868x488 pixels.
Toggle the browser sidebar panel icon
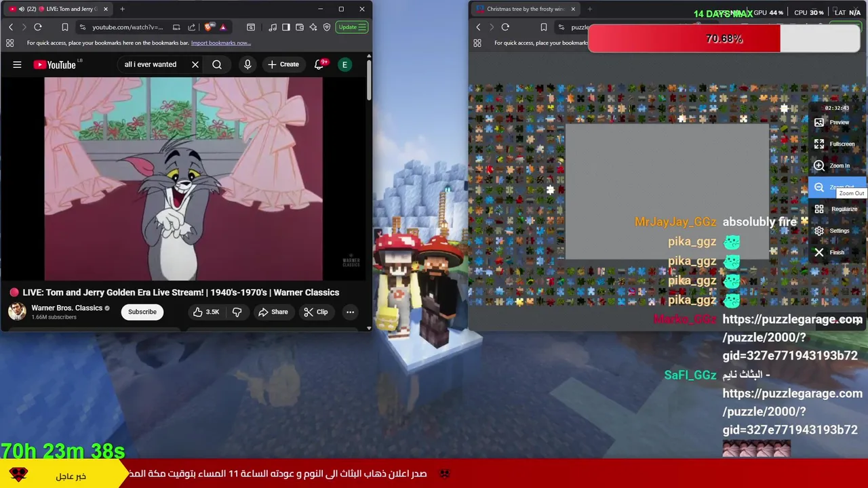coord(286,27)
